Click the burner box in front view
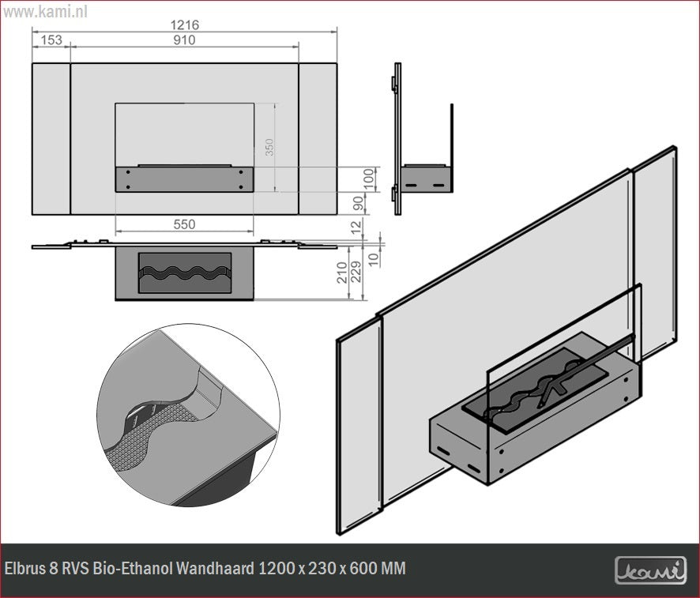 pos(184,179)
